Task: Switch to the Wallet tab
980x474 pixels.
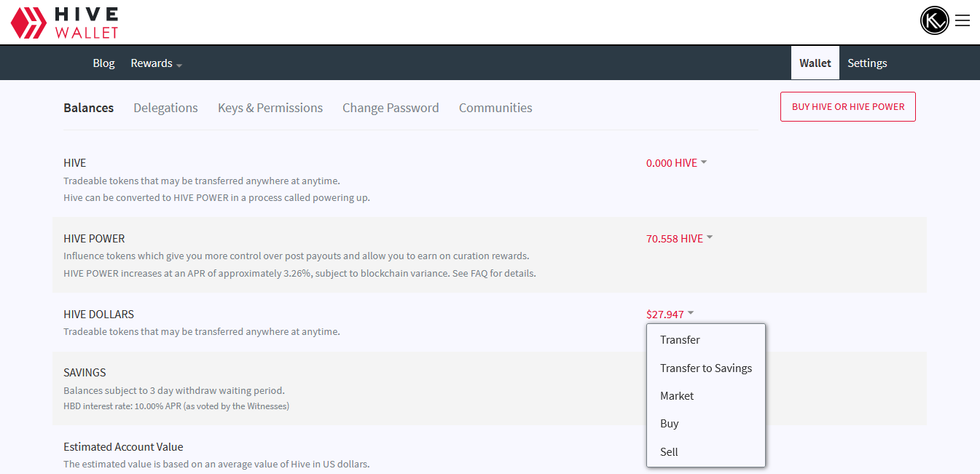Action: coord(815,63)
